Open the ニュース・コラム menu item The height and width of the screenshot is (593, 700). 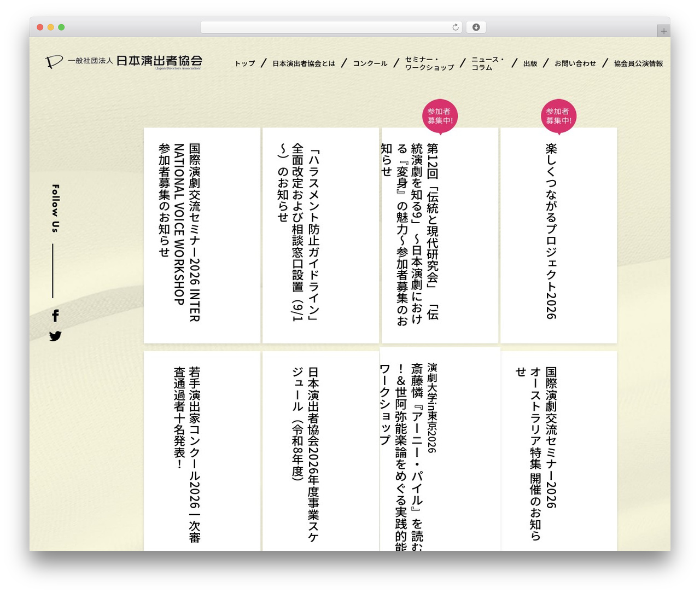click(x=487, y=63)
